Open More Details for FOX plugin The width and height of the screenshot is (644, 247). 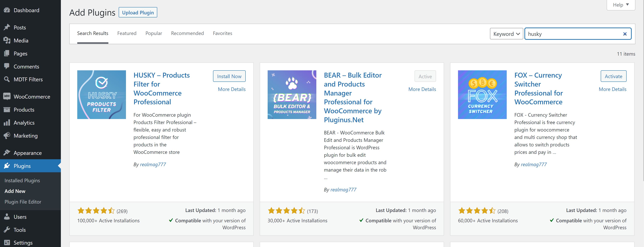tap(613, 89)
